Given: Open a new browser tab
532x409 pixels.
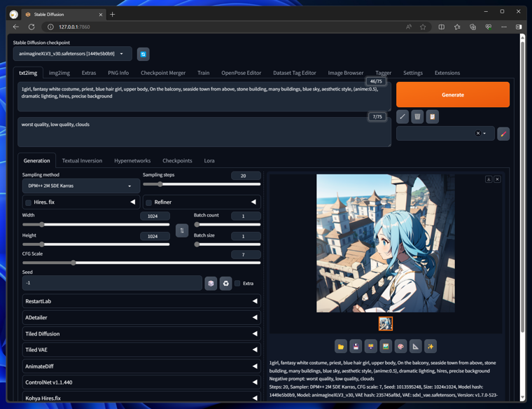Looking at the screenshot, I should pyautogui.click(x=112, y=14).
